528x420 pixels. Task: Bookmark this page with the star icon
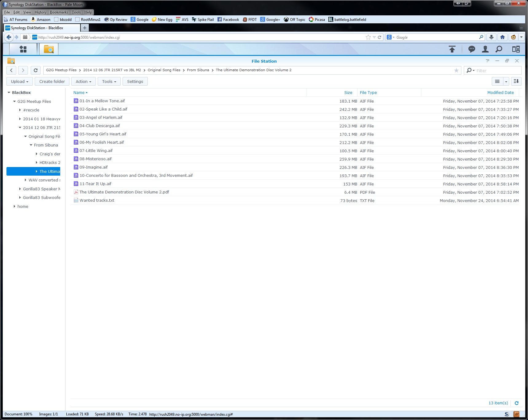(368, 37)
